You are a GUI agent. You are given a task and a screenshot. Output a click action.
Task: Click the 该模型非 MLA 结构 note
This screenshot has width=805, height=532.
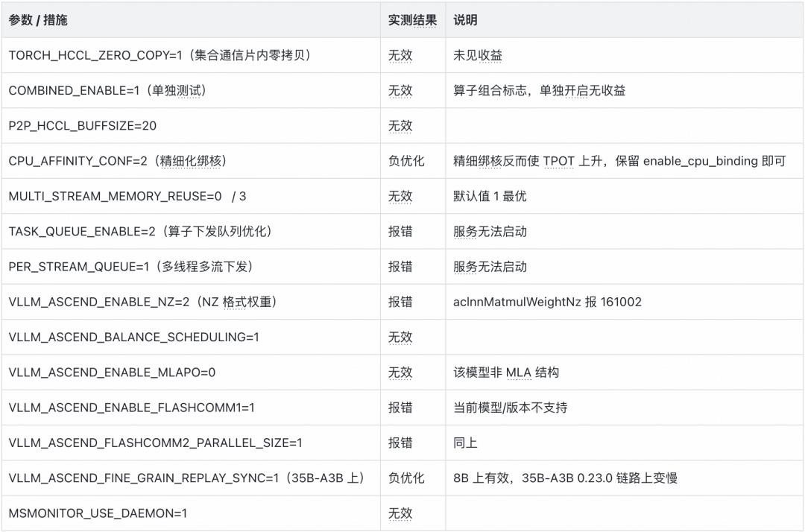click(506, 372)
